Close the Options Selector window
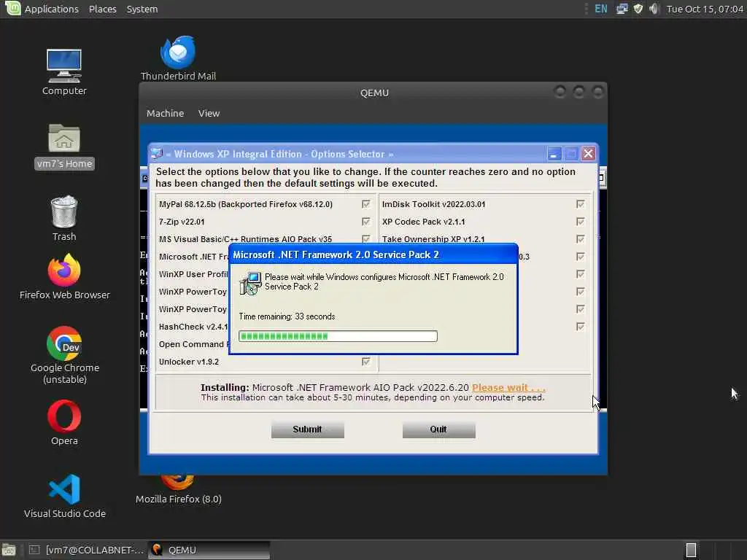747x560 pixels. pos(589,154)
